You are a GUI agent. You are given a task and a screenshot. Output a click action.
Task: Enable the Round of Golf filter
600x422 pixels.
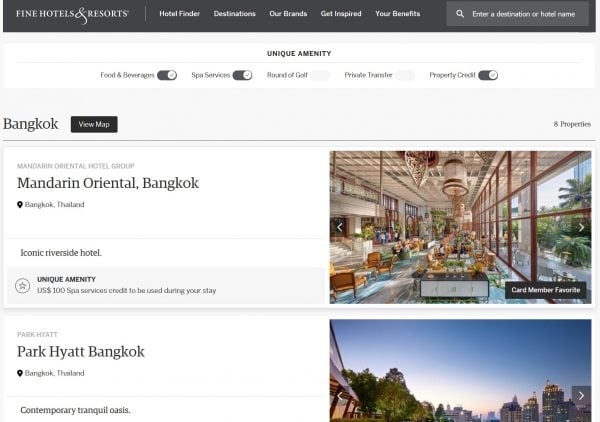pyautogui.click(x=319, y=75)
